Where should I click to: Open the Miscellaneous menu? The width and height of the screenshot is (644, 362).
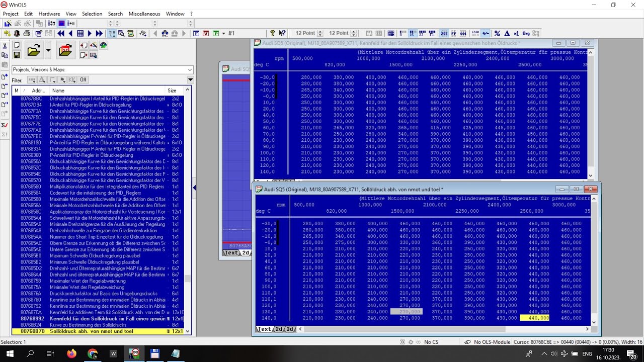pyautogui.click(x=144, y=14)
